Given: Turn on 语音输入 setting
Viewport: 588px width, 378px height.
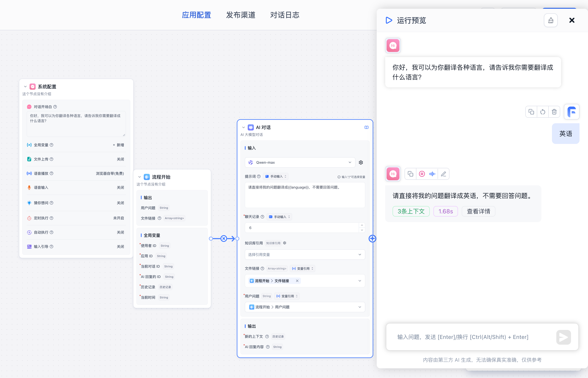Looking at the screenshot, I should point(120,187).
